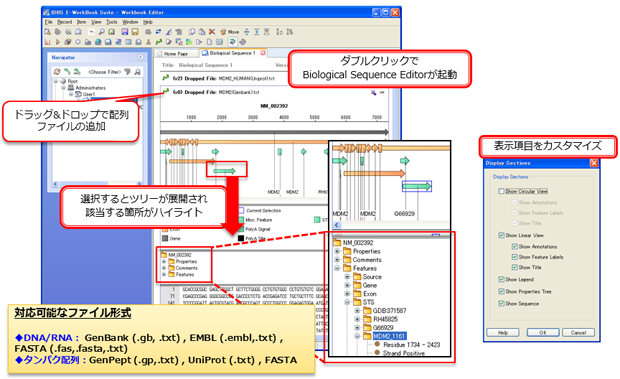Click Cancel in Display Sections dialog
Viewport: 620px width, 379px height.
(578, 333)
